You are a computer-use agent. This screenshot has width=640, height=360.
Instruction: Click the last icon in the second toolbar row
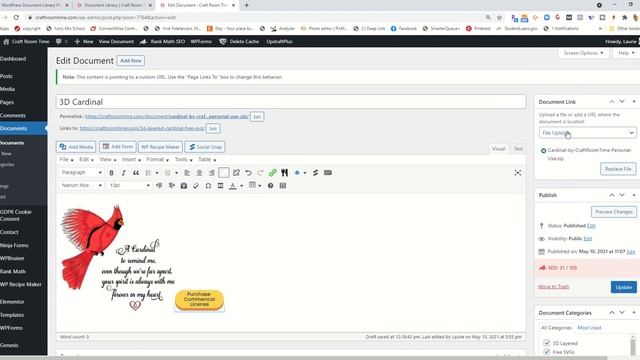[283, 186]
